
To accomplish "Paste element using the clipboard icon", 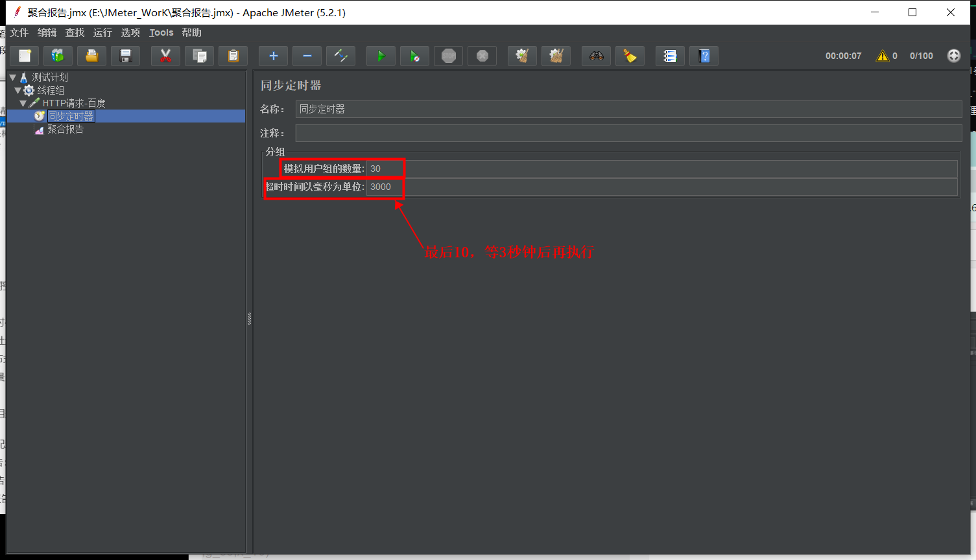I will (233, 56).
